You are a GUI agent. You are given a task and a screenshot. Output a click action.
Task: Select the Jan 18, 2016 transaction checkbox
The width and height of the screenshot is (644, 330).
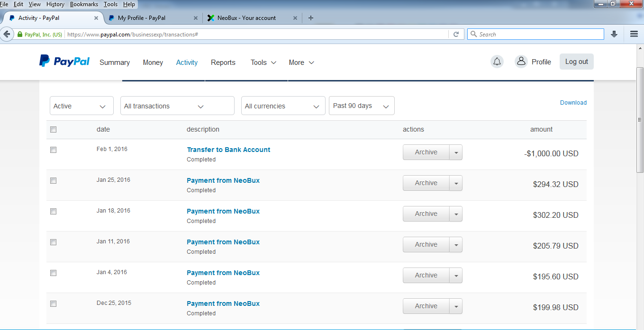tap(53, 212)
